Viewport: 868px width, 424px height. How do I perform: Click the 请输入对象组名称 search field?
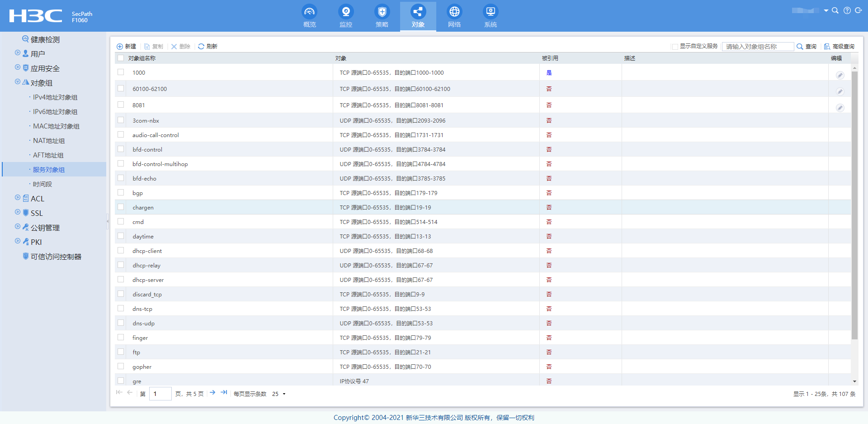757,47
